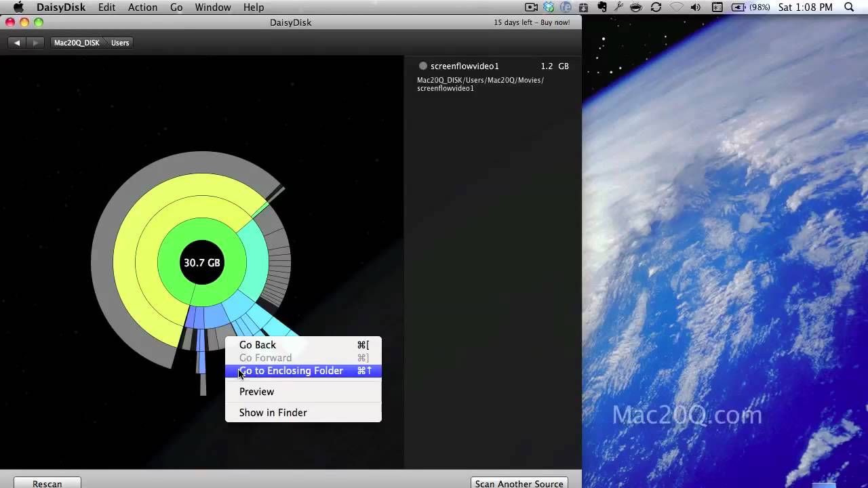Click the Sat 1:08 PM clock
The height and width of the screenshot is (488, 868).
coord(806,7)
